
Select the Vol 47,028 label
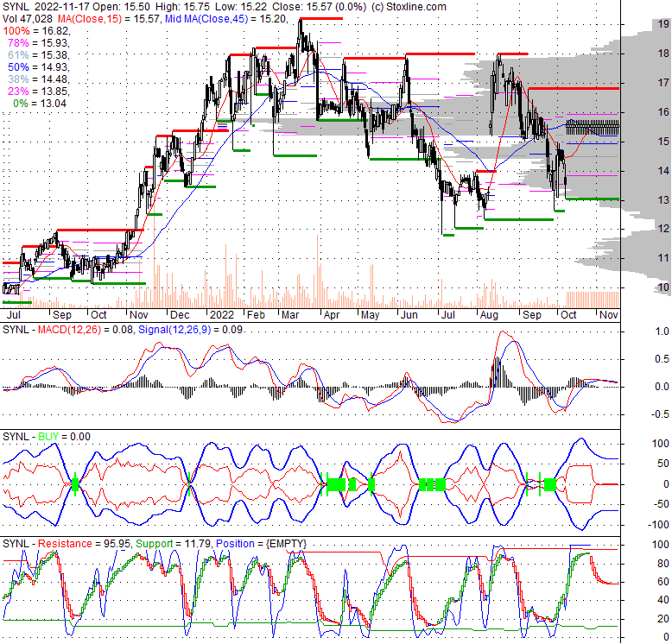27,19
